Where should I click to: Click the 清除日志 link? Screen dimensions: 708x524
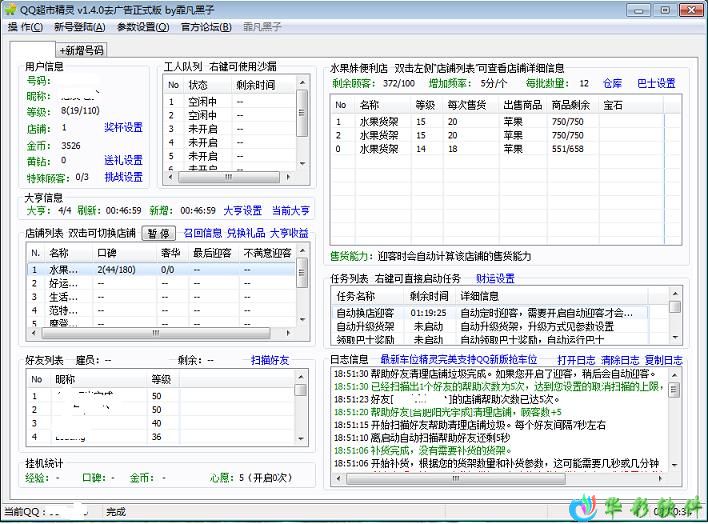[620, 360]
